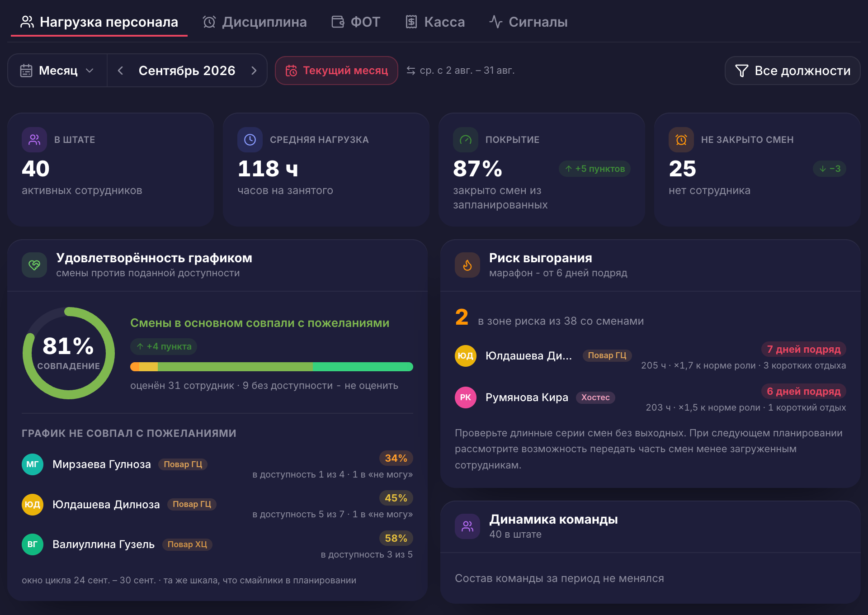Open the ФОТ tab
This screenshot has height=615, width=868.
356,22
